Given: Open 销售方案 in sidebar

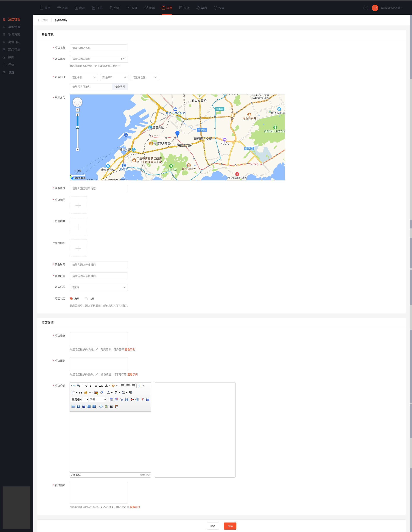Looking at the screenshot, I should click(14, 35).
